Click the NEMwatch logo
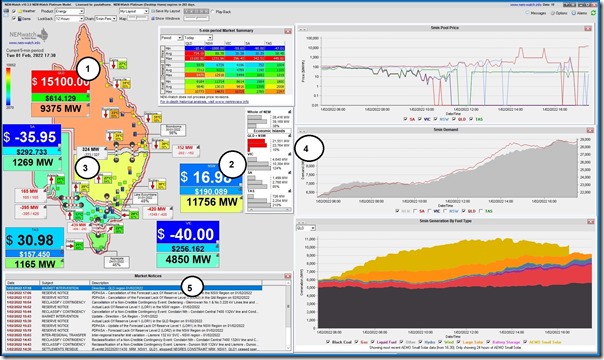Viewport: 604px width, 360px height. coord(29,35)
